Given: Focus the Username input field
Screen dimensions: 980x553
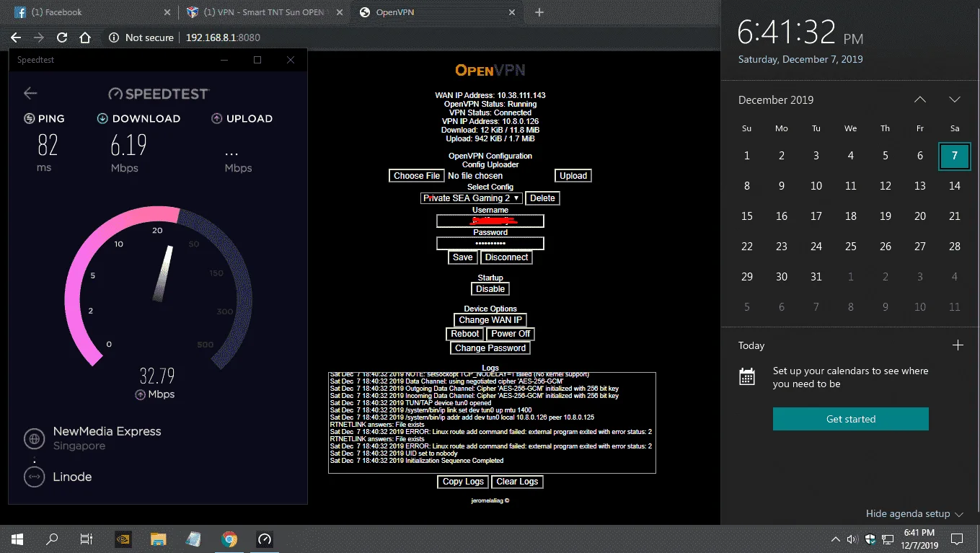Looking at the screenshot, I should 490,221.
